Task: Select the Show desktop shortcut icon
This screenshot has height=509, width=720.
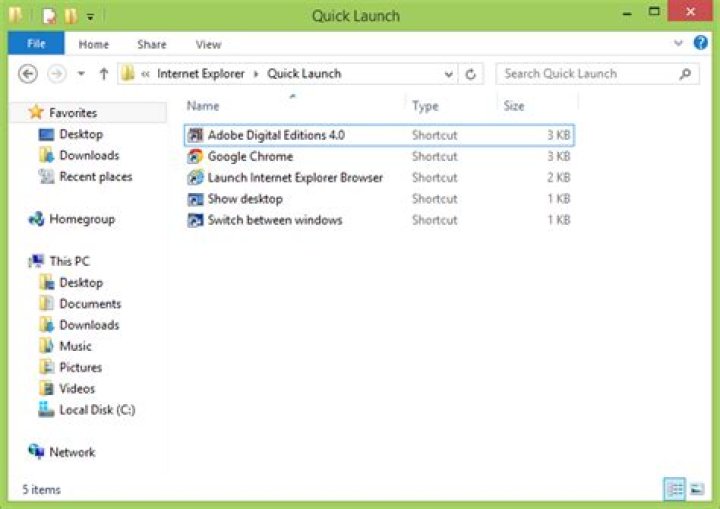Action: click(x=195, y=199)
